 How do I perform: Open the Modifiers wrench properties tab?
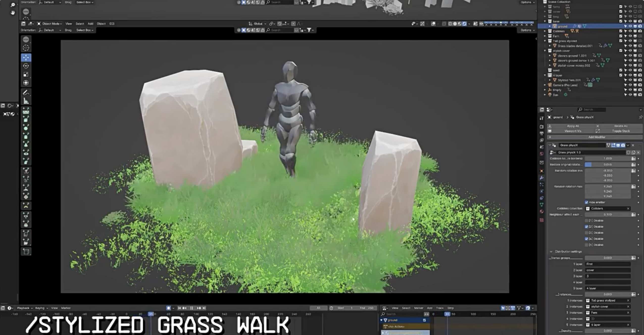click(x=542, y=178)
